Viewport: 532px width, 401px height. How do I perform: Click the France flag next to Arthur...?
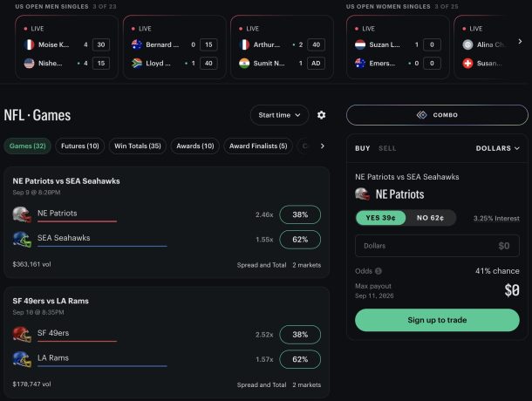point(244,44)
